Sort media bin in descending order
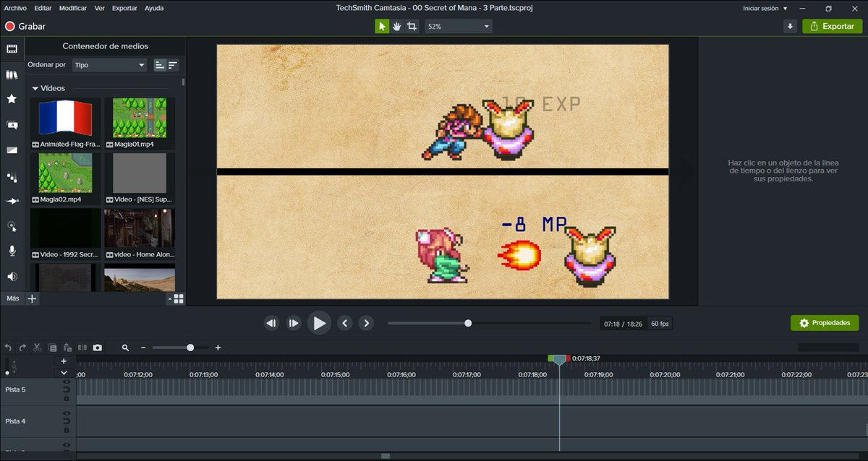 173,65
